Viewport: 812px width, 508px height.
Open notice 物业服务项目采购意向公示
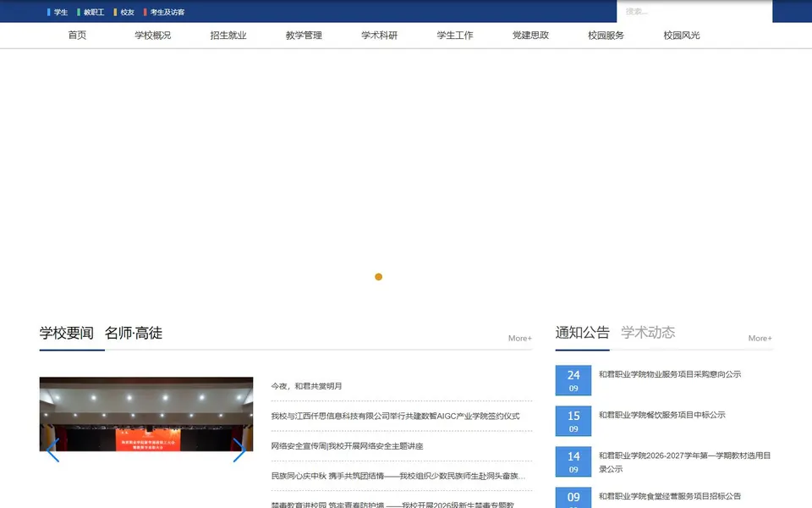(x=670, y=374)
